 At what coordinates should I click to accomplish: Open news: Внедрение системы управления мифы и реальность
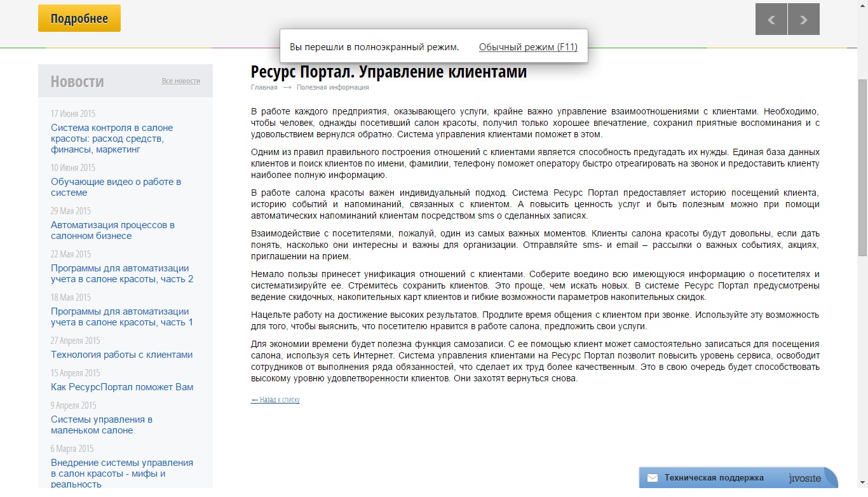(122, 473)
